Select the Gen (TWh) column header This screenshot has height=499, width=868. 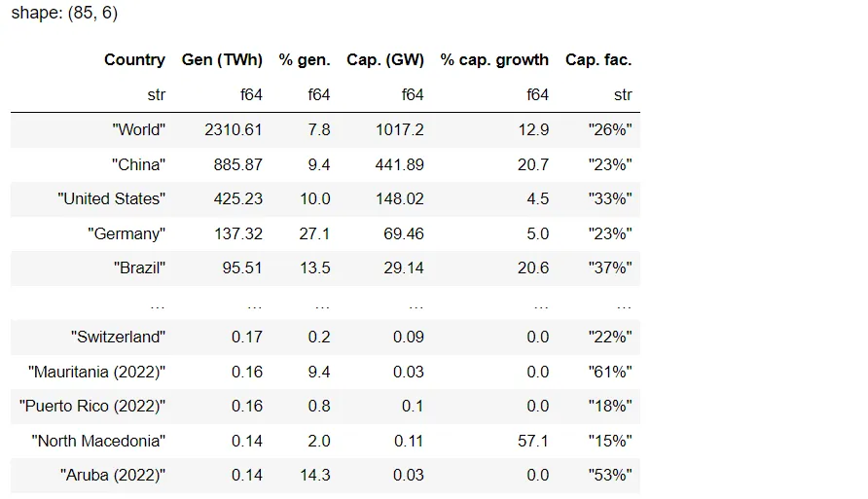222,60
